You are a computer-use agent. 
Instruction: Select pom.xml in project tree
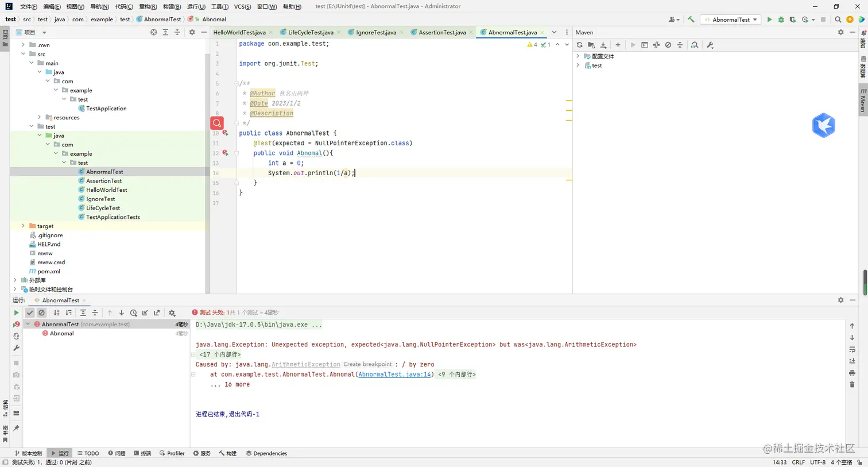(48, 272)
